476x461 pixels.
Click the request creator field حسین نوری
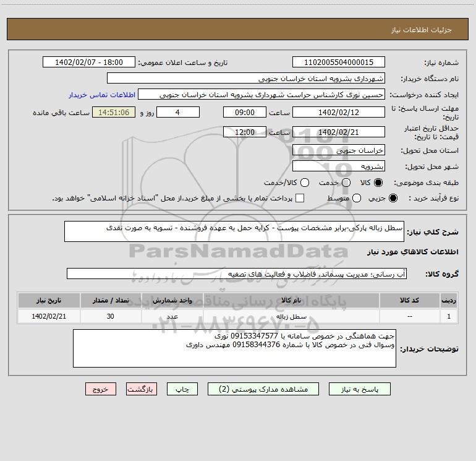click(x=261, y=94)
